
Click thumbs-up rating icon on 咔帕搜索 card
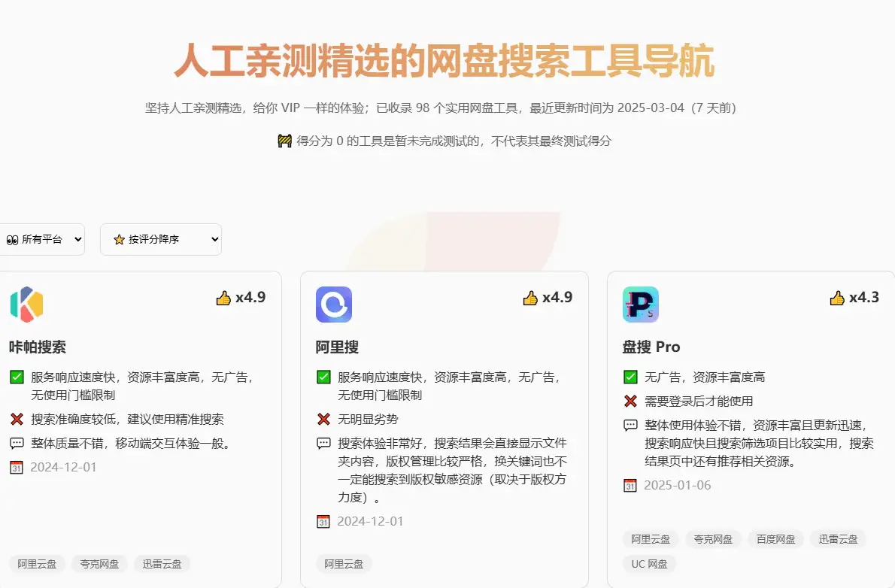223,298
